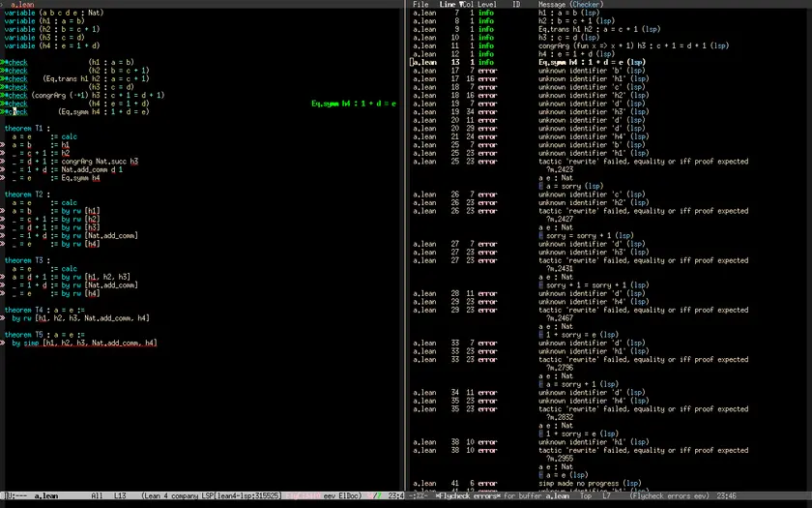Image resolution: width=812 pixels, height=508 pixels.
Task: Click 'LSP[lean4-lsp:315525]' in mode line
Action: coord(241,496)
